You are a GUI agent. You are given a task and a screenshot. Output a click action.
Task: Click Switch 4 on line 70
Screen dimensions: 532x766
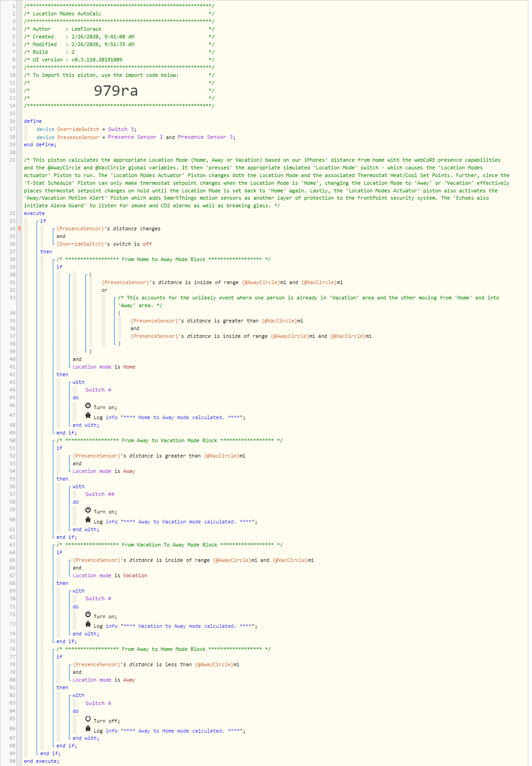click(98, 598)
